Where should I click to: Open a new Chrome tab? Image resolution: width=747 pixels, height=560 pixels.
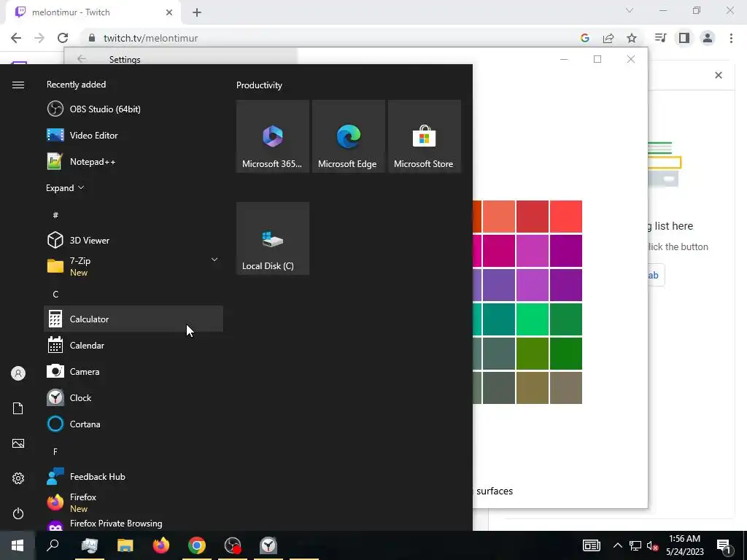197,12
